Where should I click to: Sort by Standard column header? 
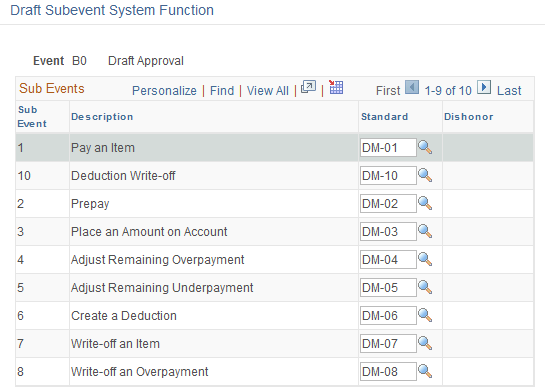click(x=384, y=116)
